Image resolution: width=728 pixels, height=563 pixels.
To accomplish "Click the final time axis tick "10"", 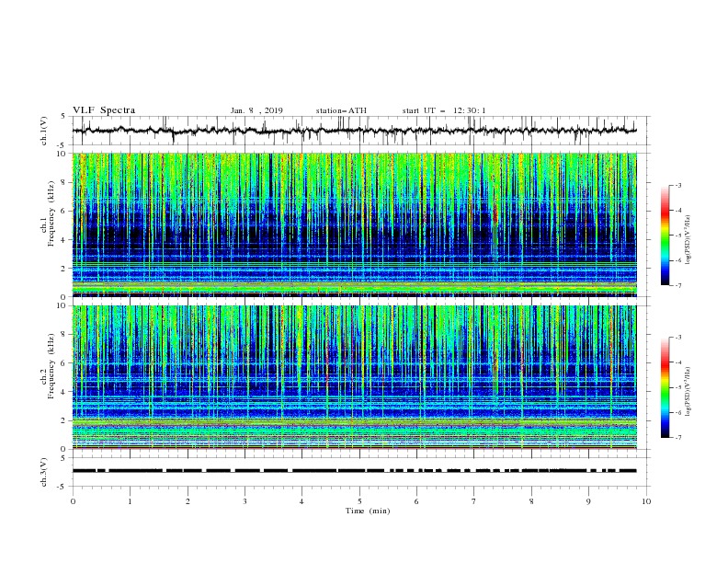I will point(646,501).
